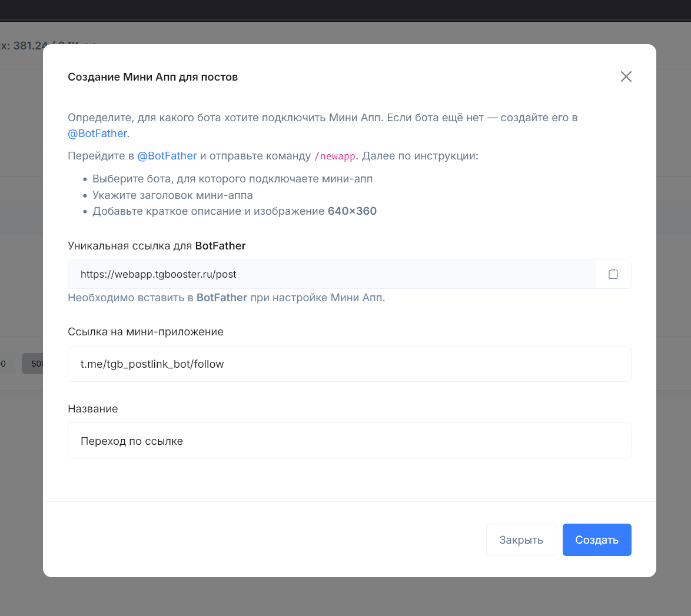Copy the unique BotFather link via clipboard icon
Image resolution: width=691 pixels, height=616 pixels.
(x=613, y=274)
